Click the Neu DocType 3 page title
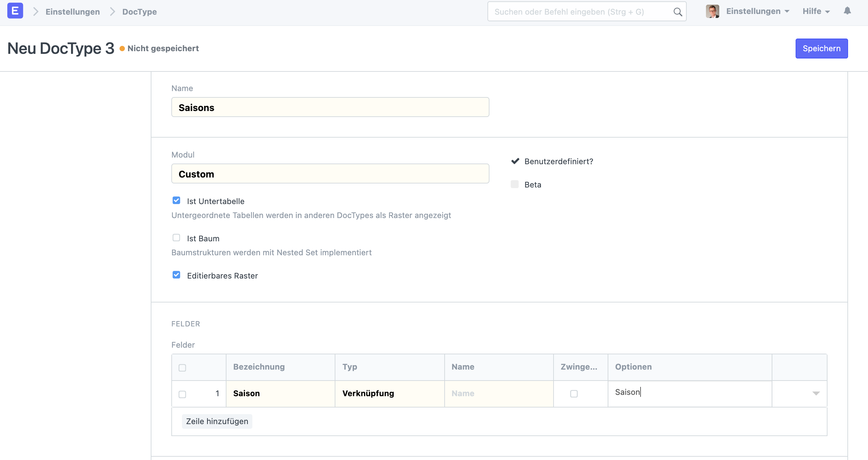Viewport: 868px width, 460px height. 61,48
